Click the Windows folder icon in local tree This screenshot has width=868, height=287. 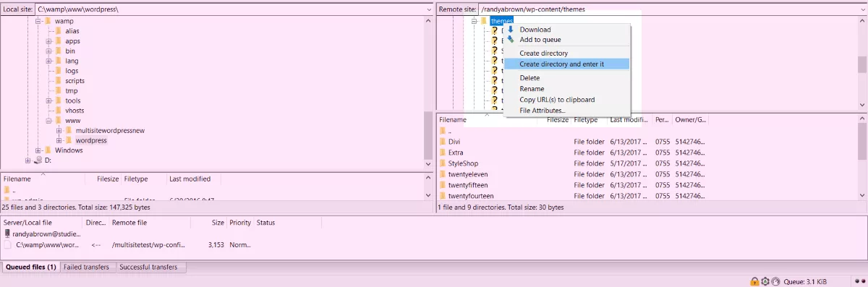click(x=48, y=150)
